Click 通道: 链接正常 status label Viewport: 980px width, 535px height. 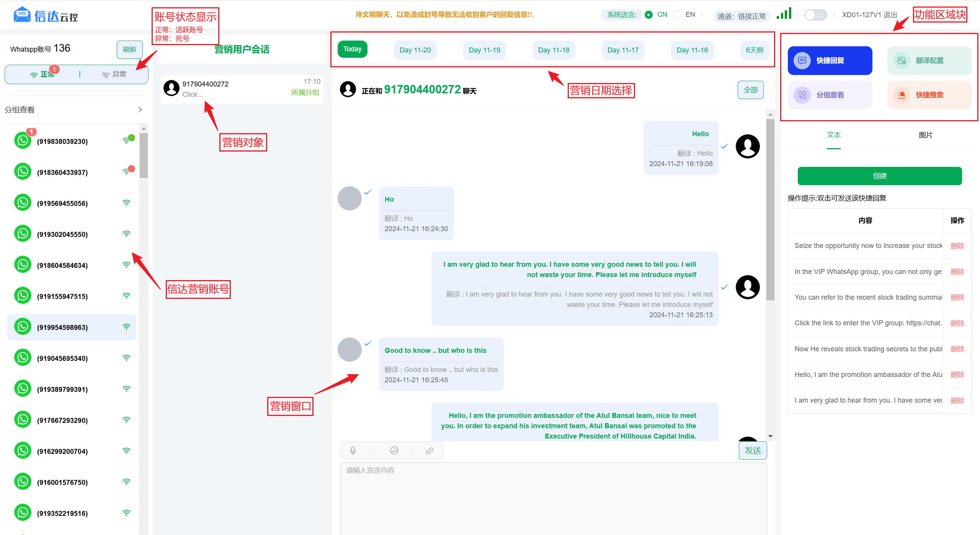742,16
